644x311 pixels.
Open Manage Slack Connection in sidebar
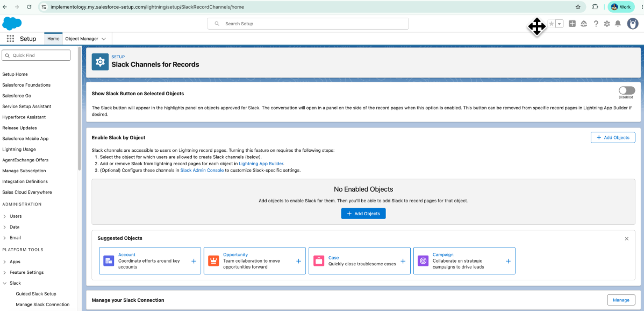click(x=42, y=305)
